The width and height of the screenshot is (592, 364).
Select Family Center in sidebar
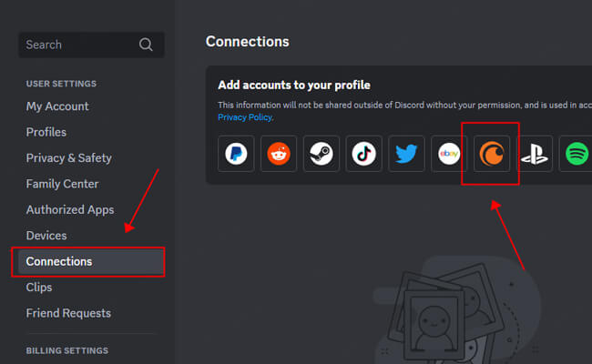point(62,184)
